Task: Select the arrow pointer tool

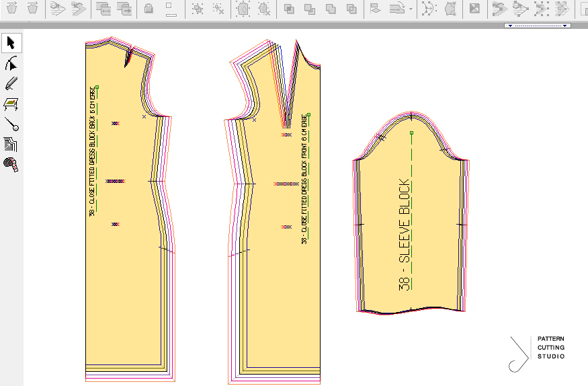Action: pyautogui.click(x=11, y=43)
